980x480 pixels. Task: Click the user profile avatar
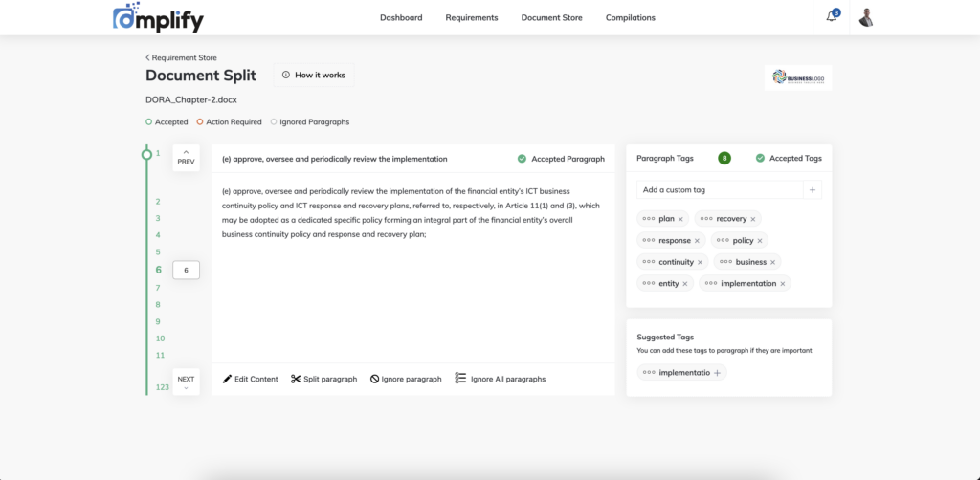point(865,17)
